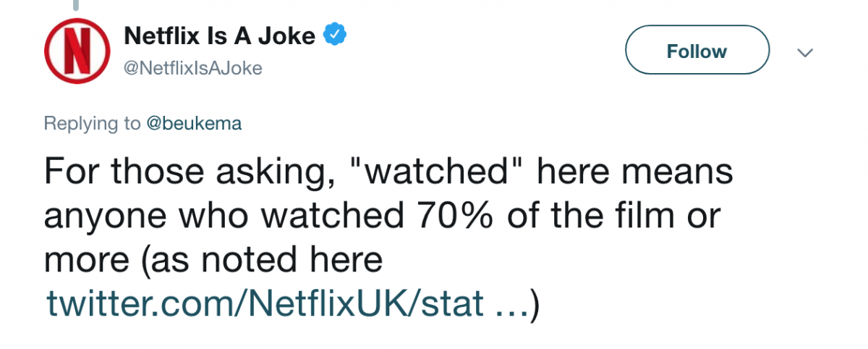Screen dimensions: 868x349
Task: Click the closing parenthesis after the link
Action: pyautogui.click(x=536, y=305)
